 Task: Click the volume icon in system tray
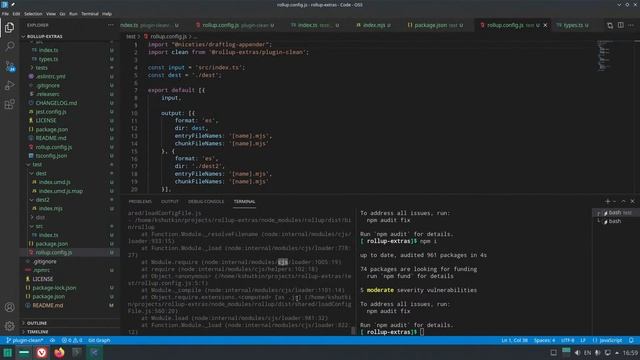pyautogui.click(x=577, y=353)
